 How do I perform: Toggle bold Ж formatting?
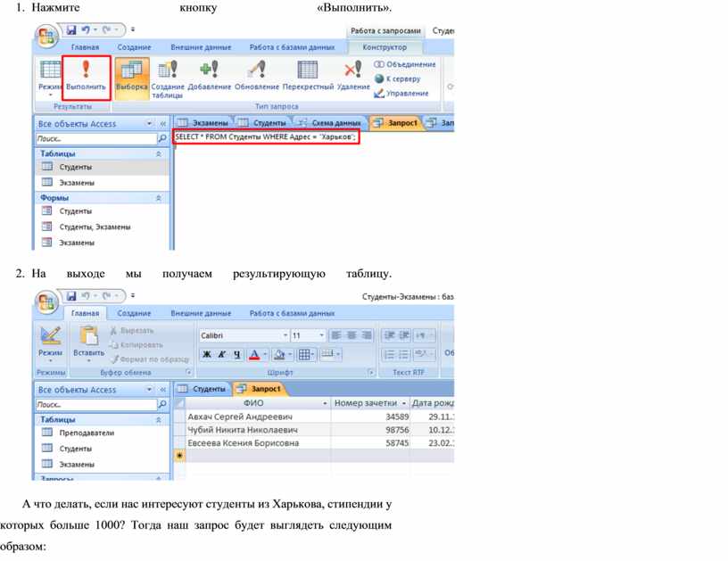[207, 354]
